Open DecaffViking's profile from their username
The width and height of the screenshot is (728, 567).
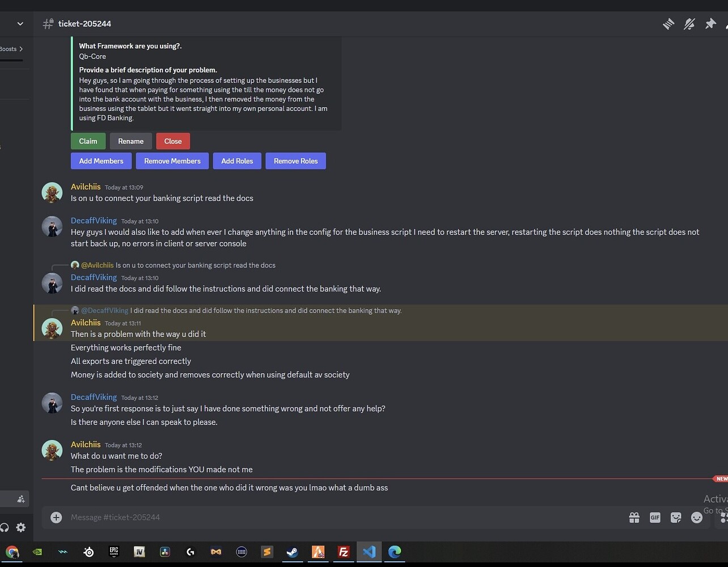pyautogui.click(x=94, y=221)
